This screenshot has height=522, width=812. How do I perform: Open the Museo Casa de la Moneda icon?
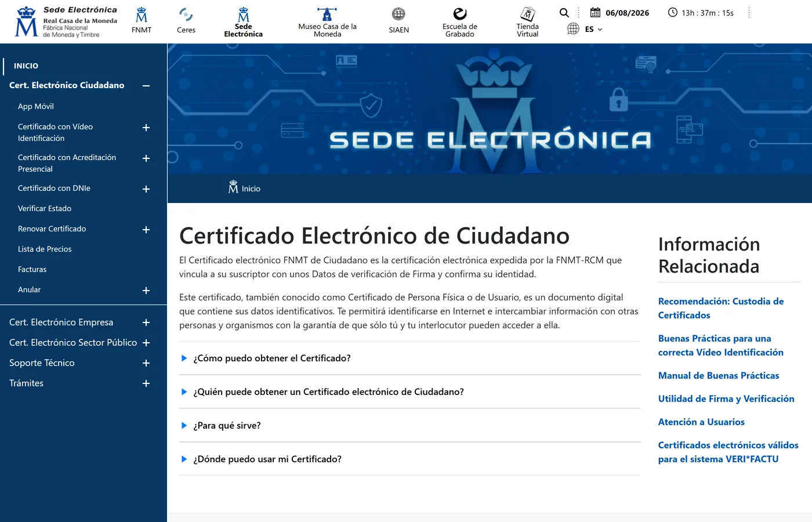[327, 14]
